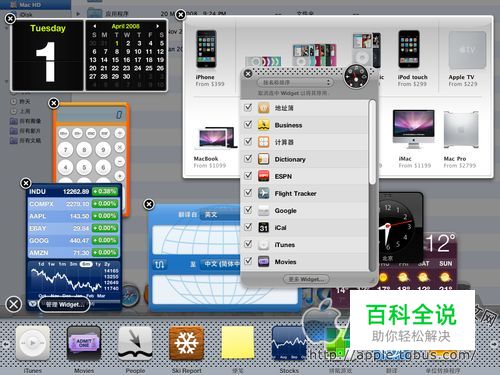The height and width of the screenshot is (375, 500).
Task: Uncheck the Movies widget checkbox
Action: point(248,261)
